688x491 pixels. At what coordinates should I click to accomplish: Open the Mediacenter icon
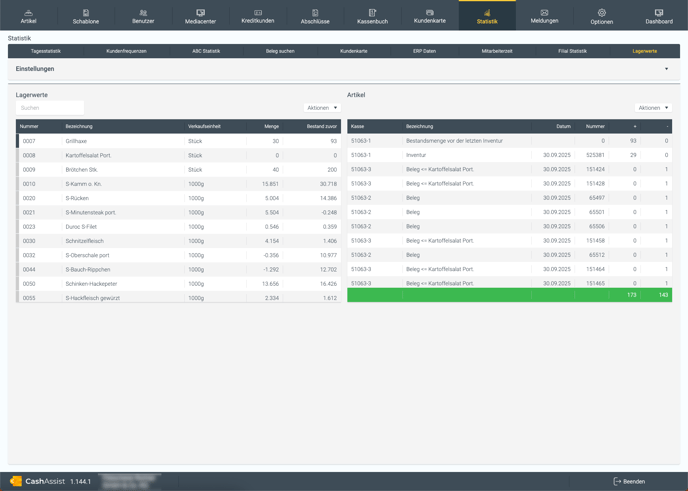point(200,13)
